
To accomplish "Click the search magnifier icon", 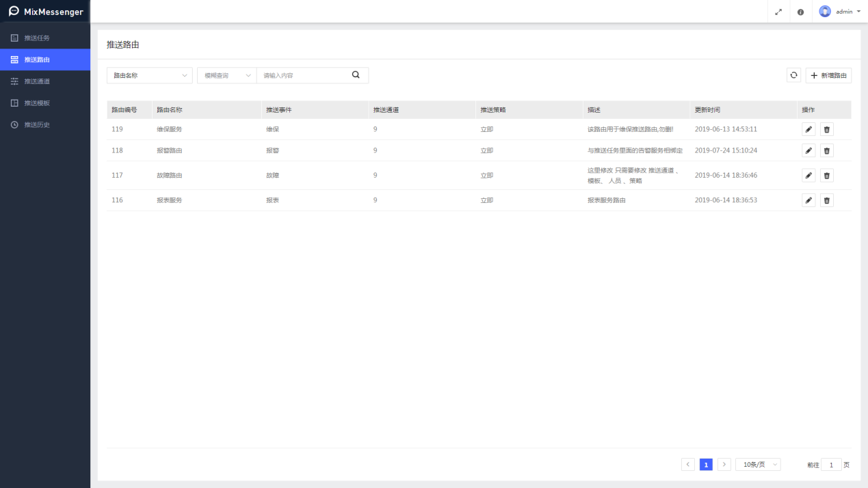I will coord(356,75).
